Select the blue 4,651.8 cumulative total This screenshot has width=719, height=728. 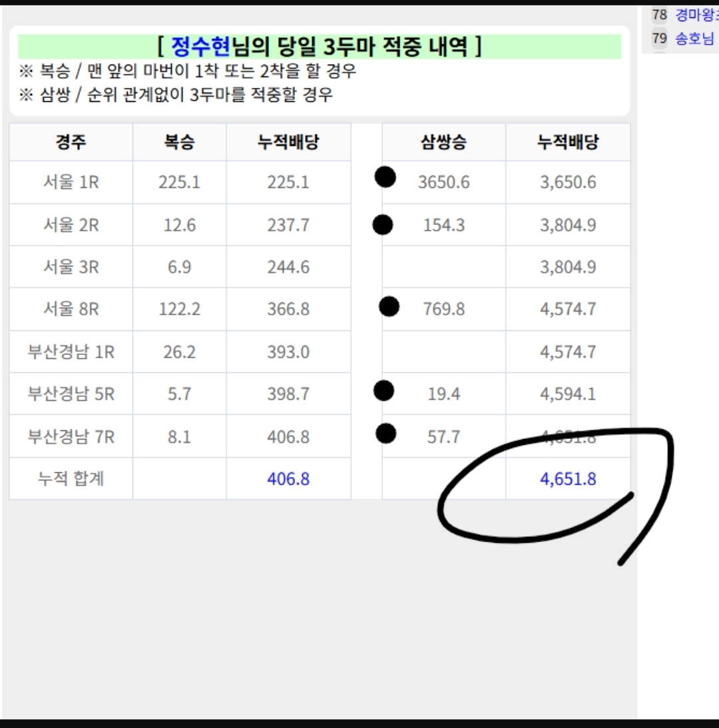click(x=568, y=479)
